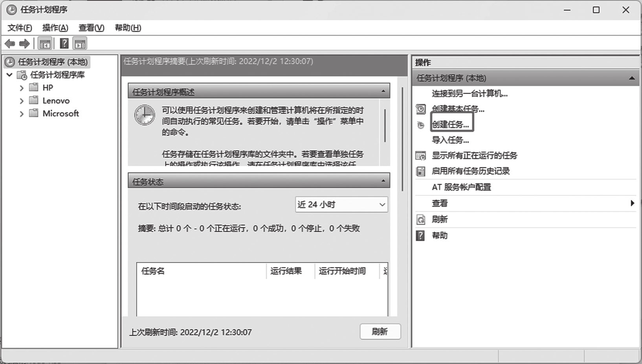Click the help question mark toolbar icon
The image size is (642, 364).
tap(64, 44)
